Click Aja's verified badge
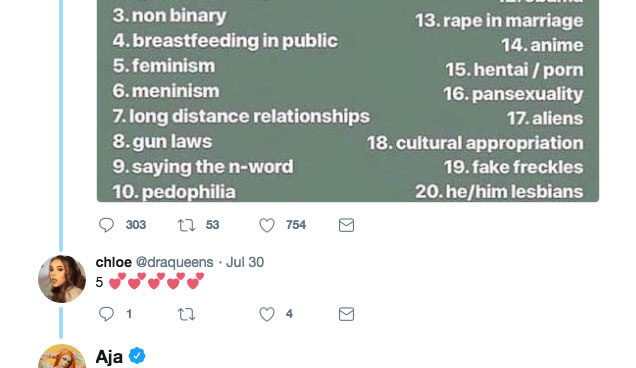The width and height of the screenshot is (636, 368). pyautogui.click(x=137, y=356)
